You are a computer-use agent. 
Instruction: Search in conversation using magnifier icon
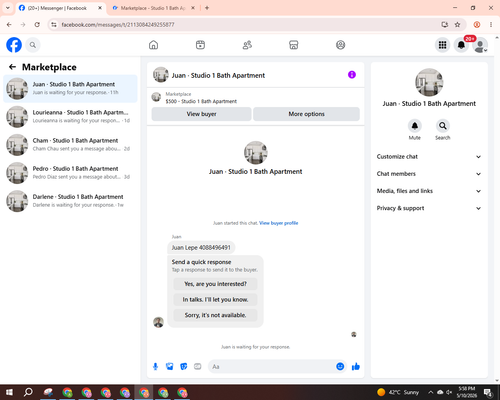pyautogui.click(x=443, y=126)
